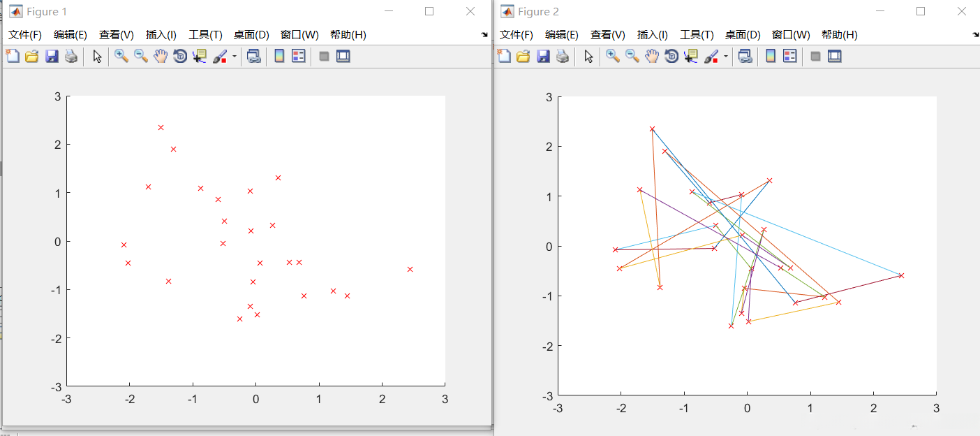Hide Plot Tools in Figure 1
The width and height of the screenshot is (980, 436).
coord(324,57)
